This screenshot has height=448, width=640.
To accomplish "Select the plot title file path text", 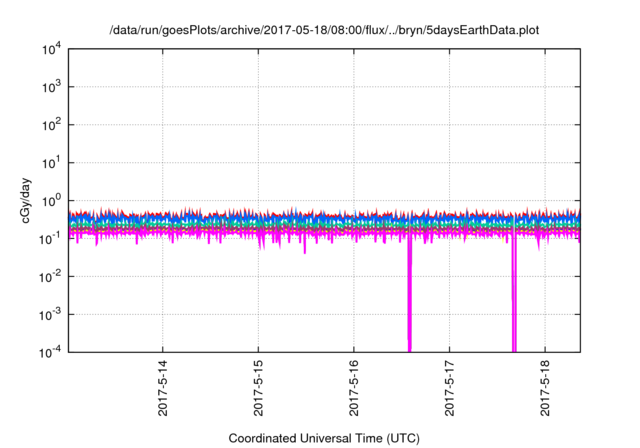I will coord(324,30).
